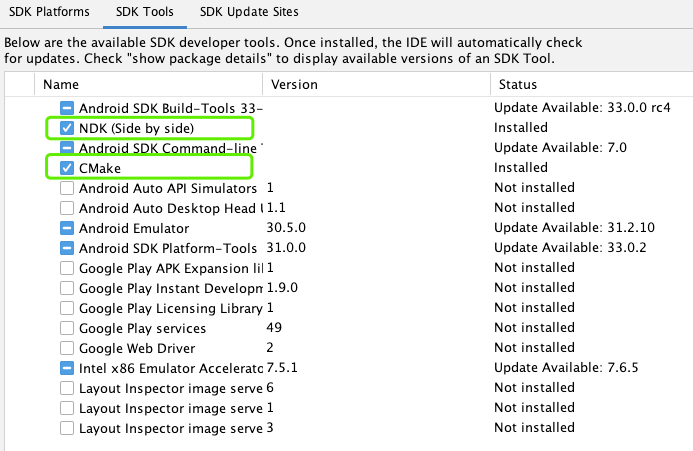Screen dimensions: 693x451
Task: Switch to the SDK Platforms tab
Action: [51, 12]
